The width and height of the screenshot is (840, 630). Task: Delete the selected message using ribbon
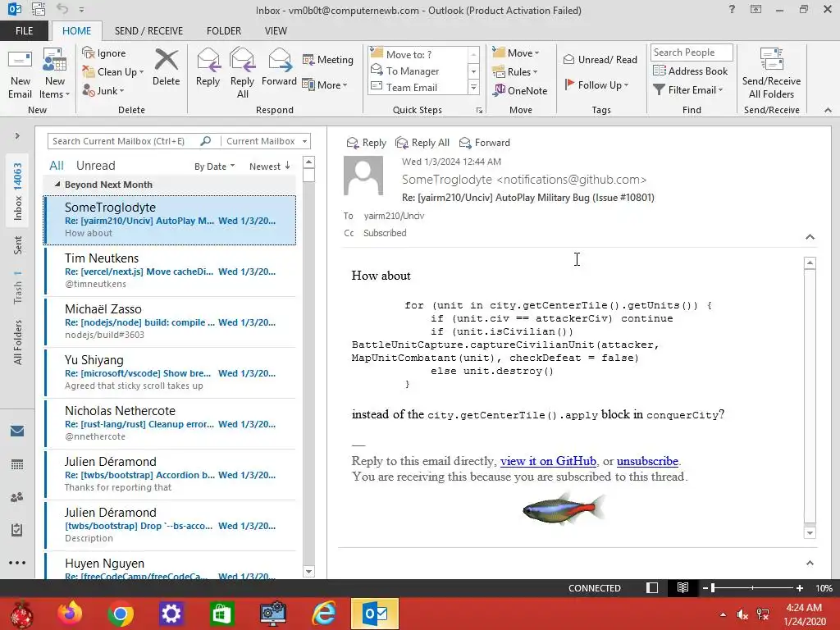[166, 67]
